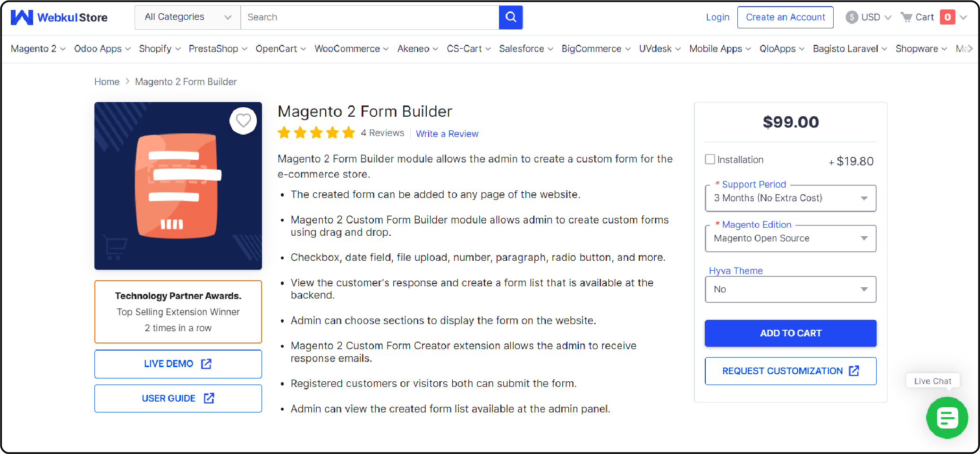
Task: Click the Magento 2 Form Builder title
Action: point(364,111)
